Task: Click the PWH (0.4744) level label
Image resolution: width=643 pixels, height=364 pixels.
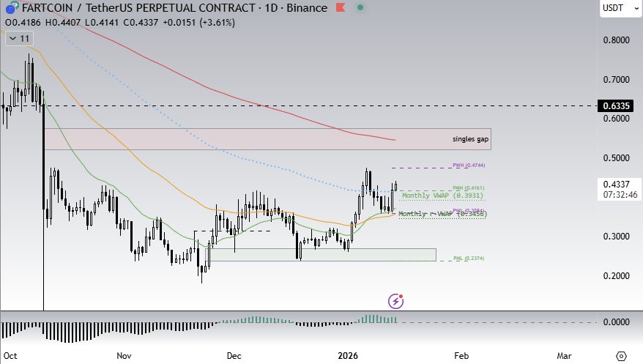Action: coord(469,166)
